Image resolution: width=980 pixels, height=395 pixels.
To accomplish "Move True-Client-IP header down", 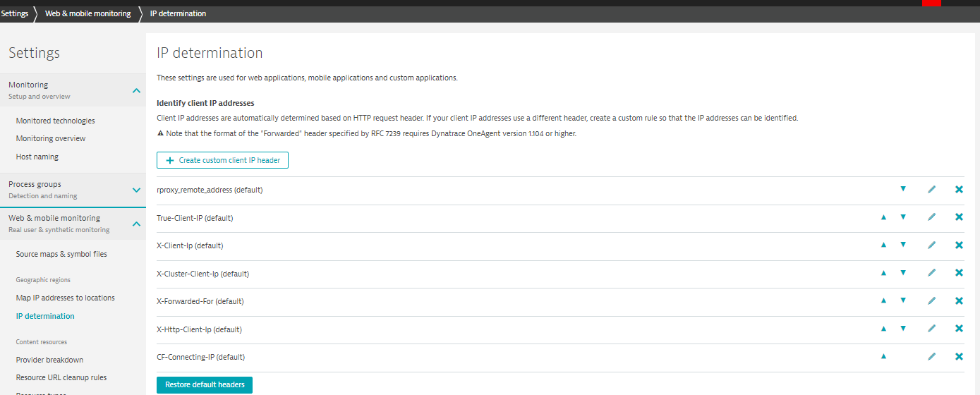I will click(903, 217).
